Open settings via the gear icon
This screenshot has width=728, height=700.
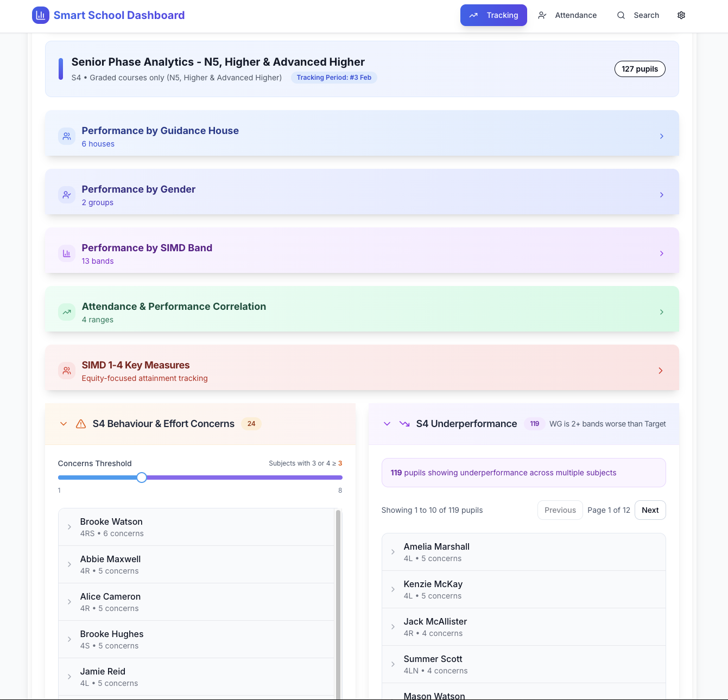click(681, 15)
